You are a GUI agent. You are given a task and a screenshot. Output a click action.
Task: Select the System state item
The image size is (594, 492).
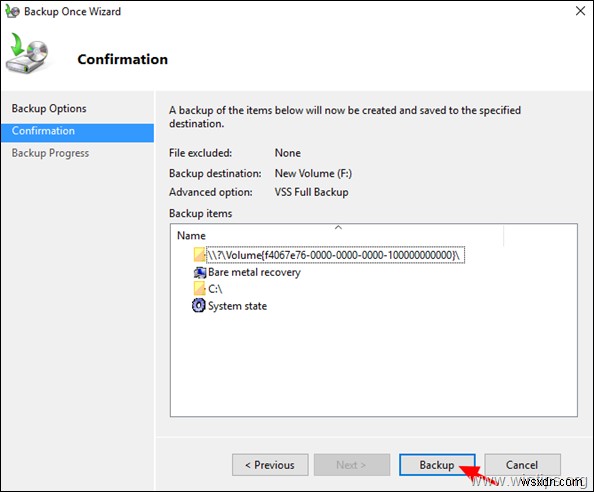click(238, 306)
